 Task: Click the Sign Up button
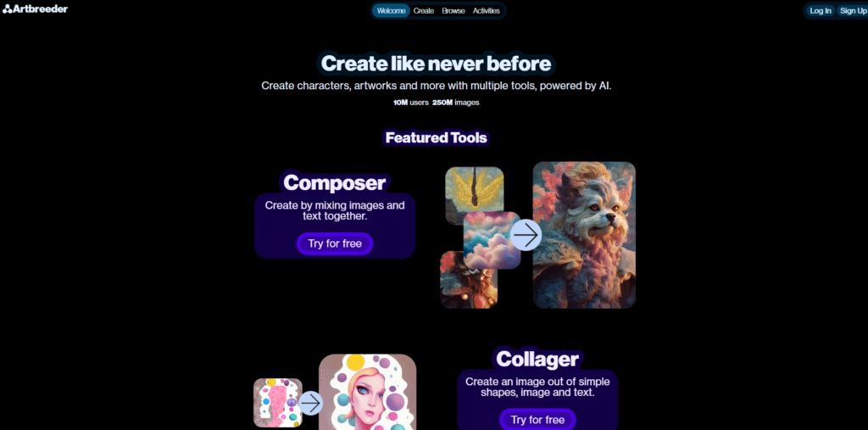coord(852,10)
